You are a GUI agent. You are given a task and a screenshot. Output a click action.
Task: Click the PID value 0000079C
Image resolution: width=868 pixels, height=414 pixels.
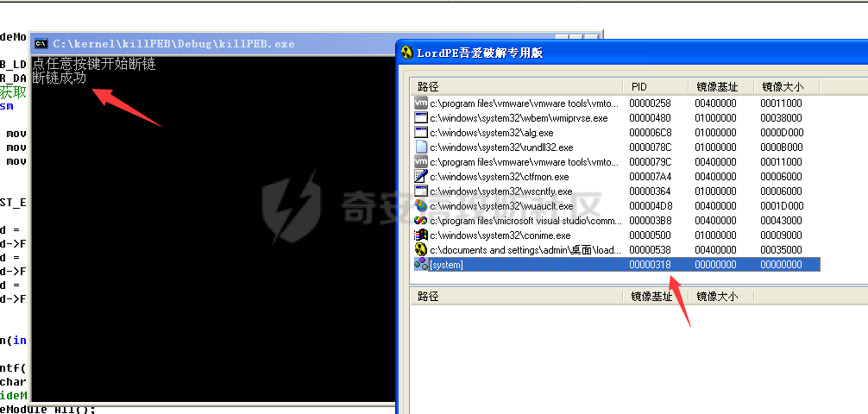point(650,162)
